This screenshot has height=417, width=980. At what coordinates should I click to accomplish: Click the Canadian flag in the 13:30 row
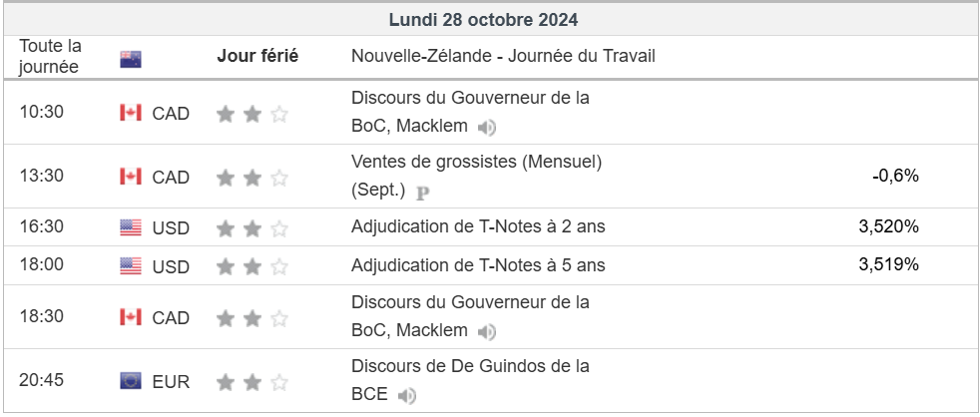[x=131, y=177]
